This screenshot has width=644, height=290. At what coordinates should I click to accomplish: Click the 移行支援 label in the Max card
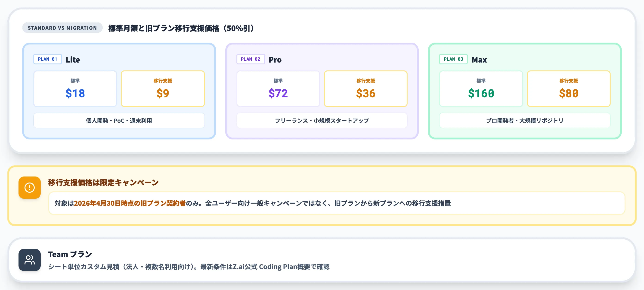pyautogui.click(x=569, y=81)
